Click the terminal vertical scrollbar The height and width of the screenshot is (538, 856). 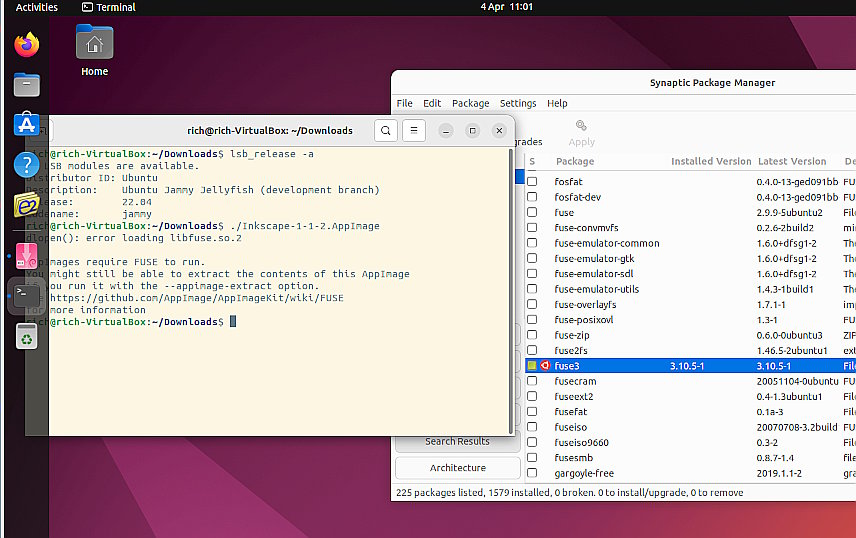[510, 291]
